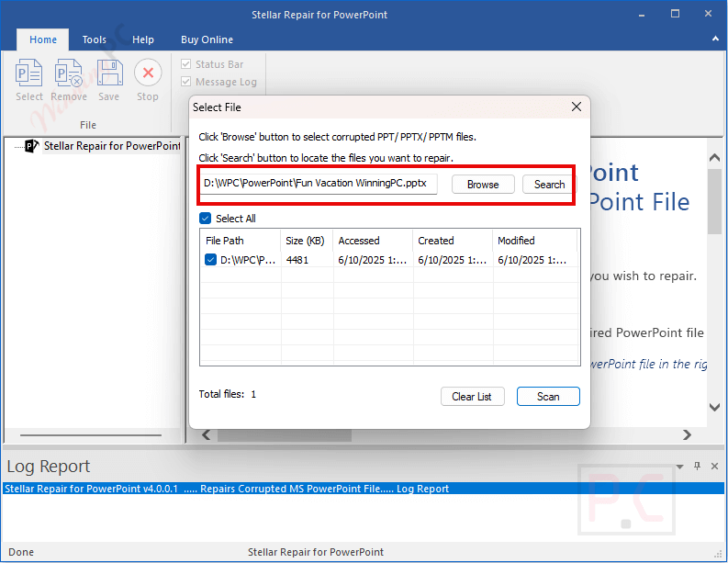Select Stellar Repair for PowerPoint tree item
The height and width of the screenshot is (563, 728).
(x=112, y=146)
